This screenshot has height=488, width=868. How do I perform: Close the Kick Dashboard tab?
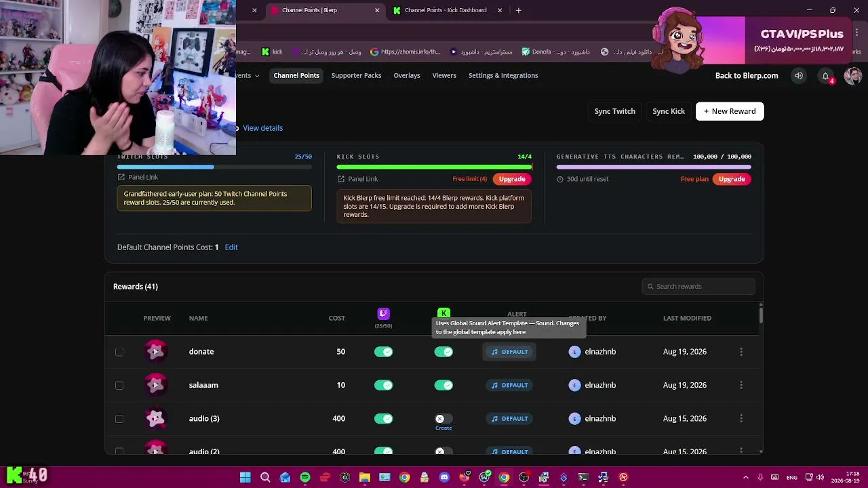(x=500, y=10)
